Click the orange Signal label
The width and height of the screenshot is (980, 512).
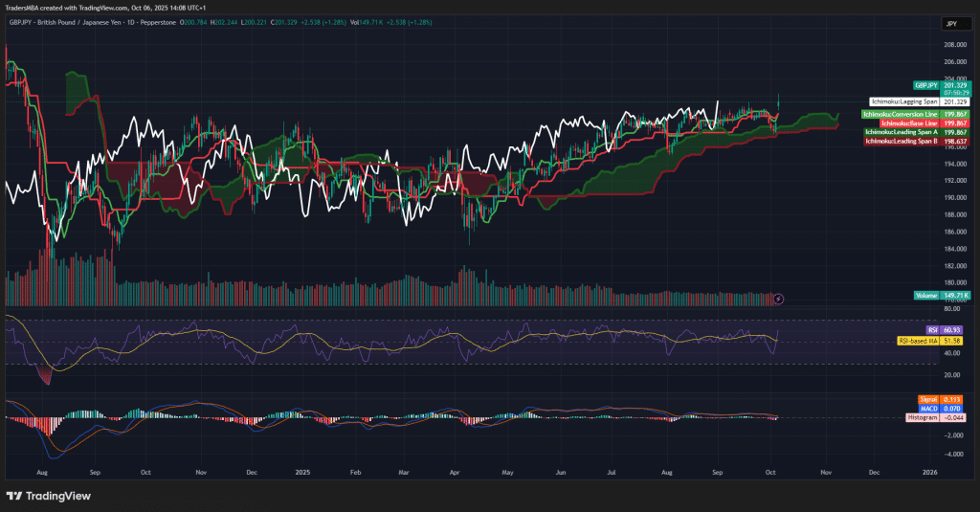tap(926, 400)
